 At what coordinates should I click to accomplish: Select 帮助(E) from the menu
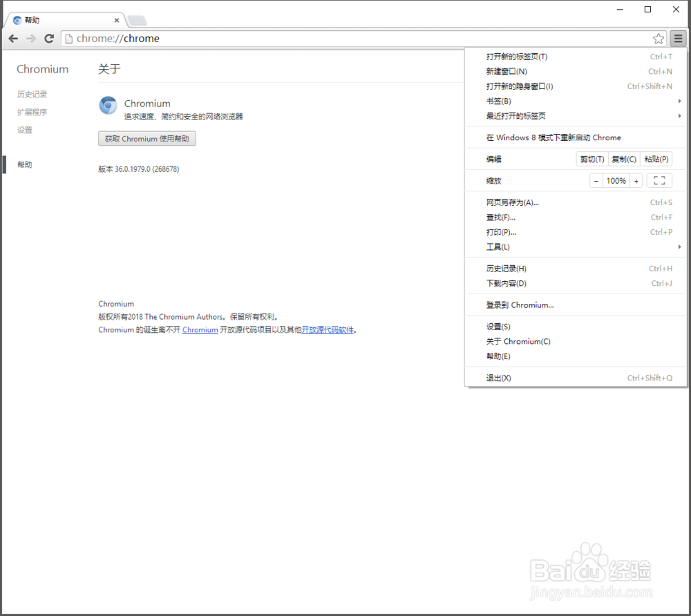[576, 356]
